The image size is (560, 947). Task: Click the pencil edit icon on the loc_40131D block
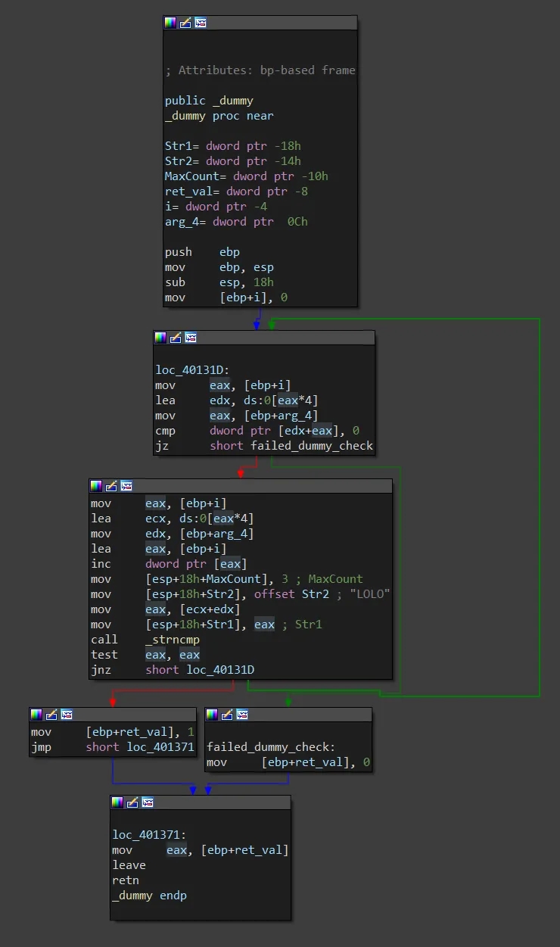pos(175,338)
